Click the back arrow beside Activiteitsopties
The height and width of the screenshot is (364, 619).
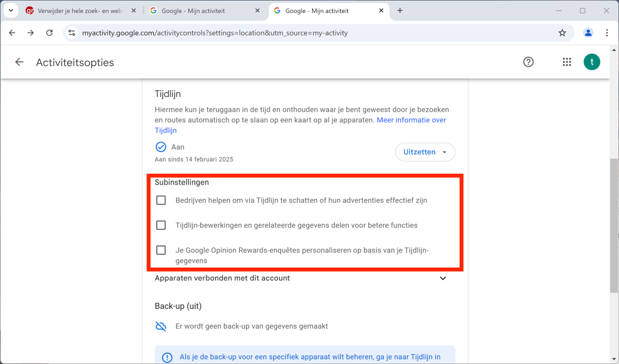point(19,62)
